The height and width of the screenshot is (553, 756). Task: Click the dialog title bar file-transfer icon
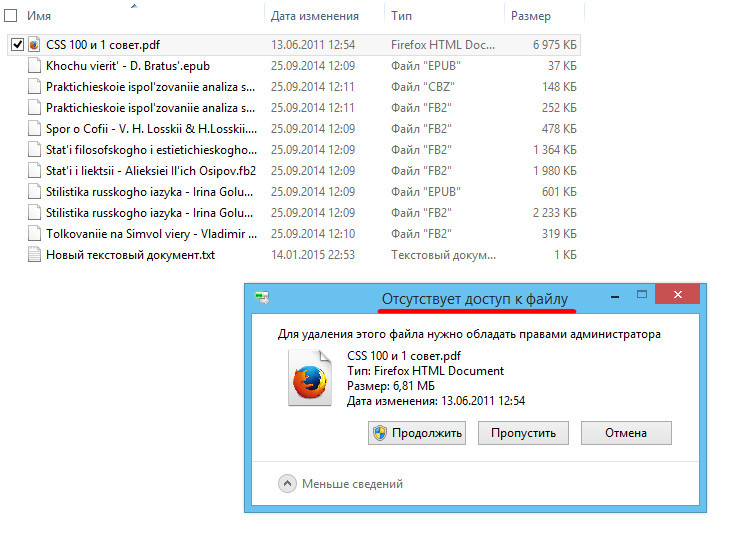pyautogui.click(x=262, y=298)
